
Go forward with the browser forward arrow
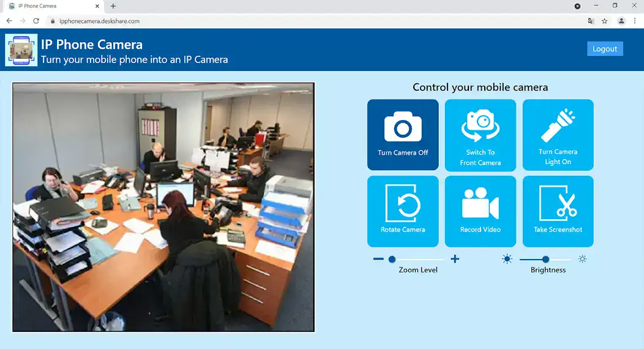click(x=23, y=21)
